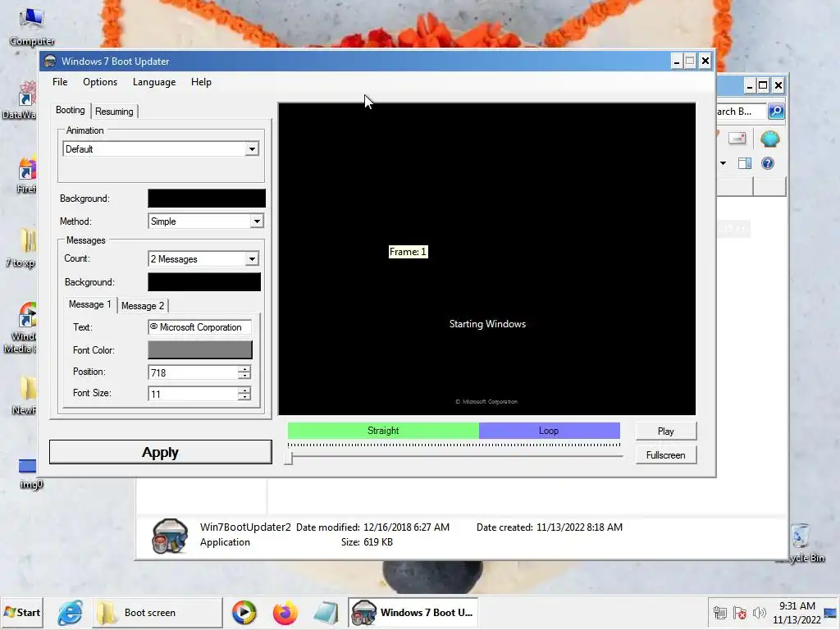Image resolution: width=840 pixels, height=630 pixels.
Task: Click the volume speaker tray icon
Action: 759,612
